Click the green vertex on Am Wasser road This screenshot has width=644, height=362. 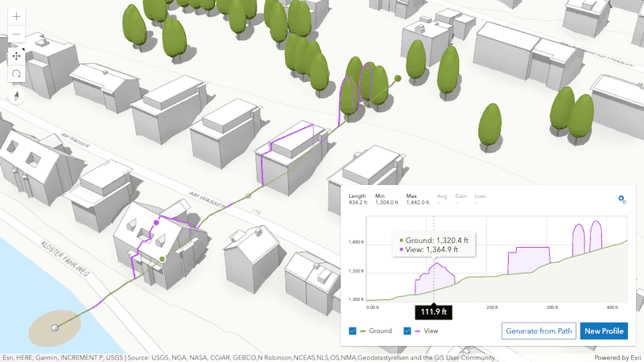(249, 194)
